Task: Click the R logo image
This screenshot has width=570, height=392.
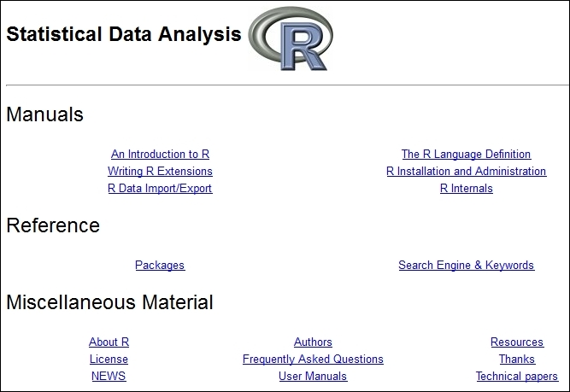Action: [x=291, y=39]
